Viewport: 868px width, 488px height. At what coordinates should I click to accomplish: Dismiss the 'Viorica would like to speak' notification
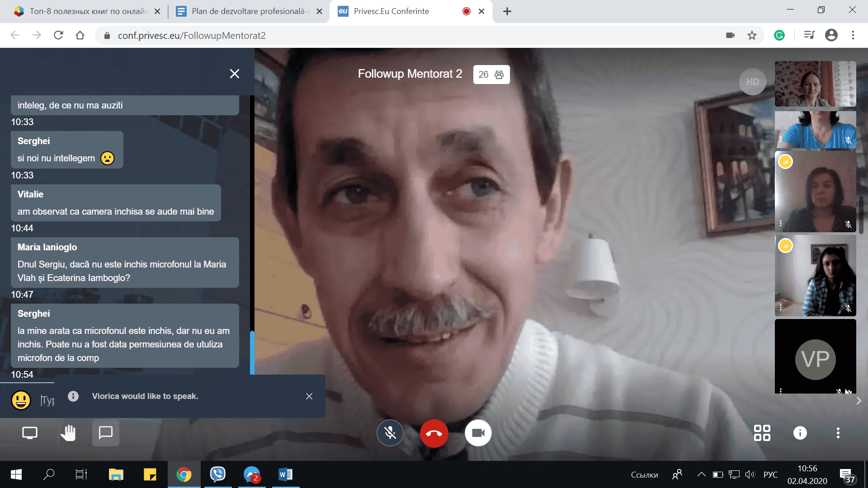pyautogui.click(x=309, y=396)
